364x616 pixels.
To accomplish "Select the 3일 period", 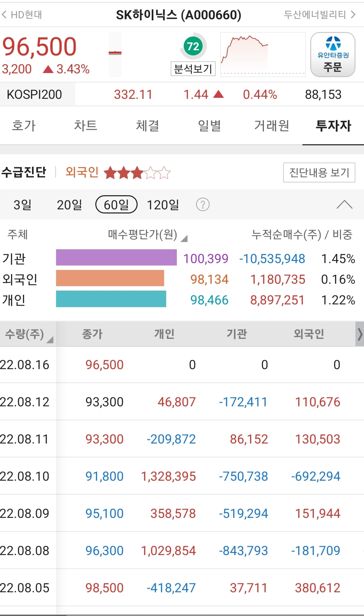I will click(x=22, y=205).
